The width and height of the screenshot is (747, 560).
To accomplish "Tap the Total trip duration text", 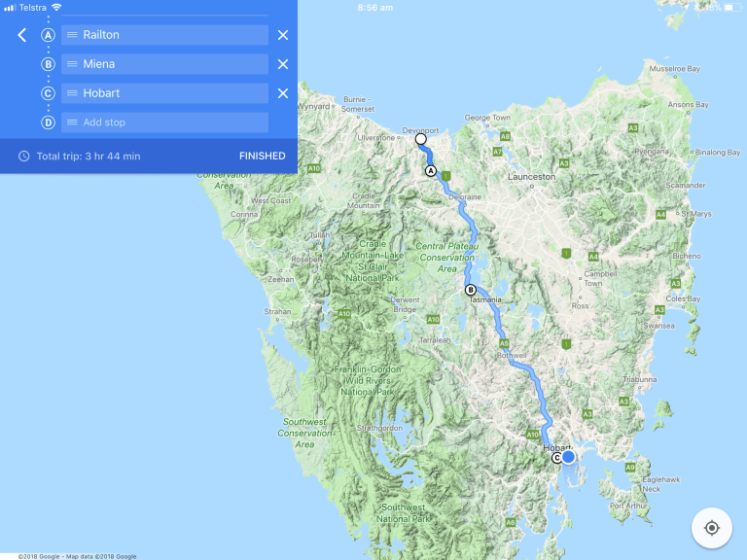I will point(88,156).
